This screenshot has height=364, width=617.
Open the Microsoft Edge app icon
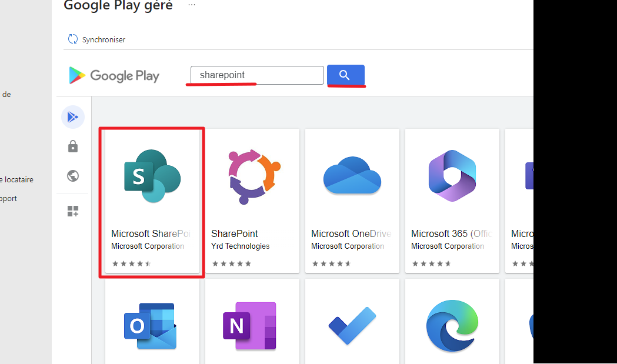point(452,326)
